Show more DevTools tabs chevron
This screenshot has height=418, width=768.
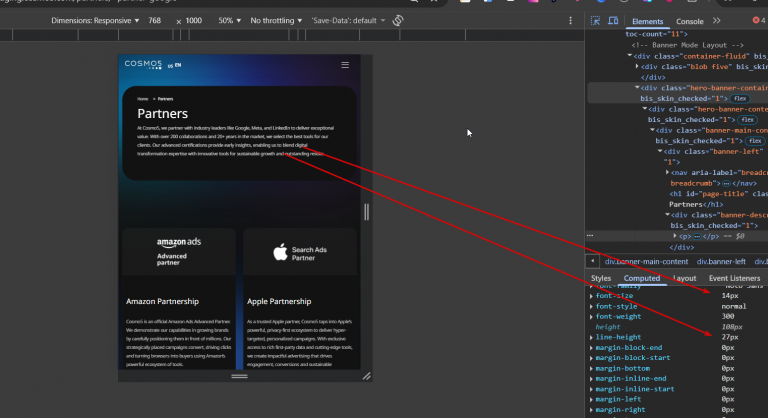(717, 21)
